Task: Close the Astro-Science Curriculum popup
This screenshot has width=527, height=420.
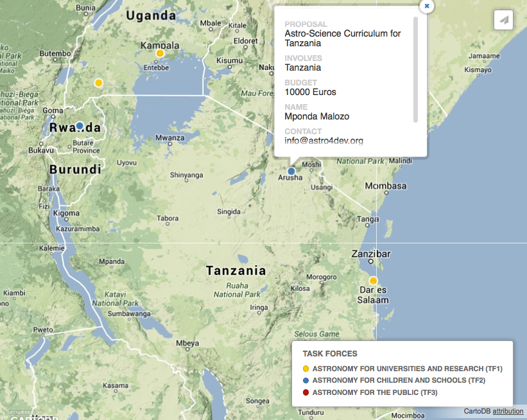Action: tap(426, 6)
